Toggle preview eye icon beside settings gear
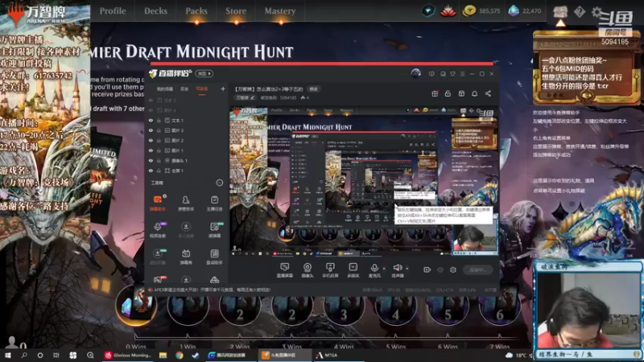 click(440, 269)
